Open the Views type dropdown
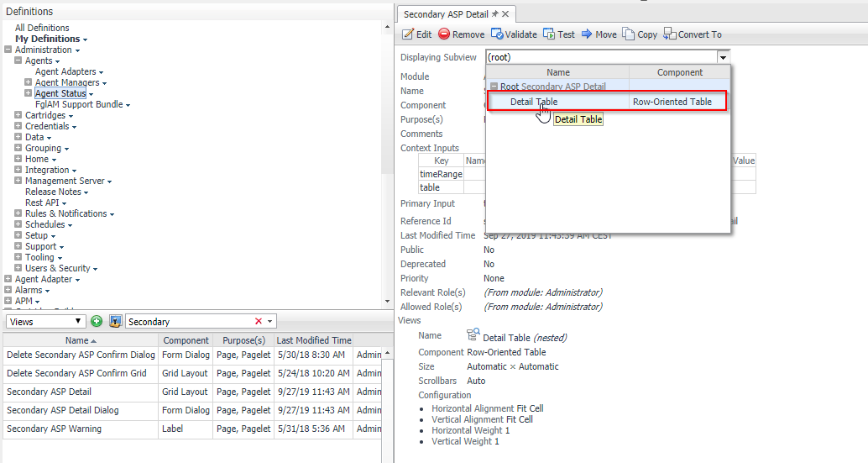 point(79,322)
